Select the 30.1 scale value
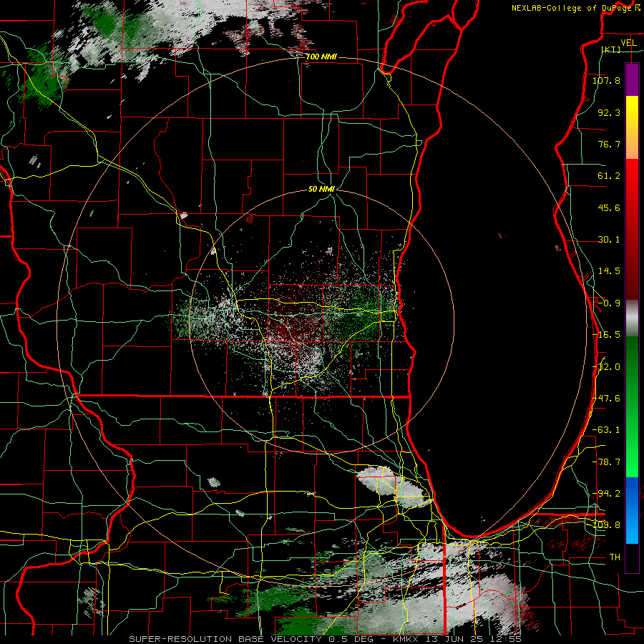 tap(609, 240)
